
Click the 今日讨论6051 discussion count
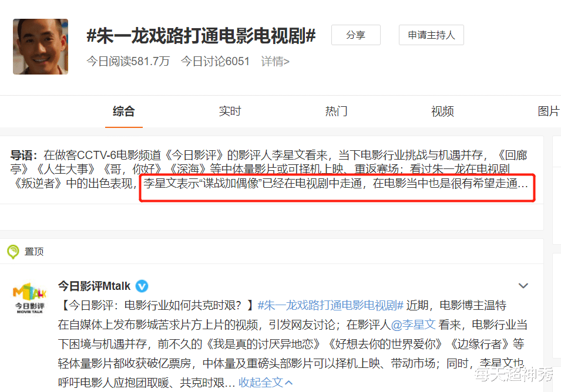click(215, 62)
